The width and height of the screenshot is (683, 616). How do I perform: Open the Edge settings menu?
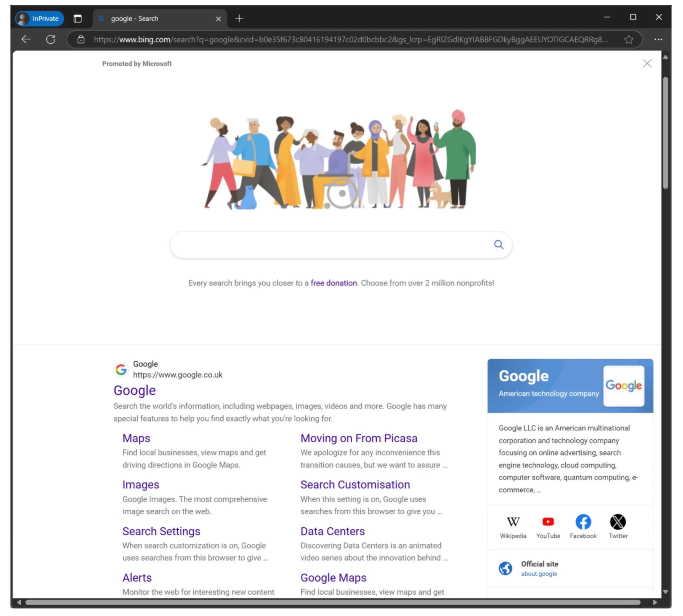[658, 39]
